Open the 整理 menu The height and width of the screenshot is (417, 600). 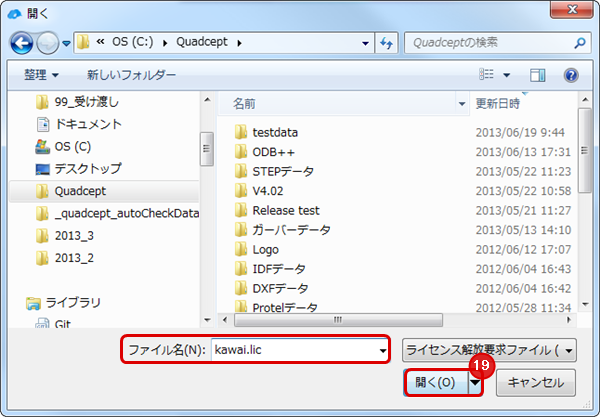(x=41, y=75)
